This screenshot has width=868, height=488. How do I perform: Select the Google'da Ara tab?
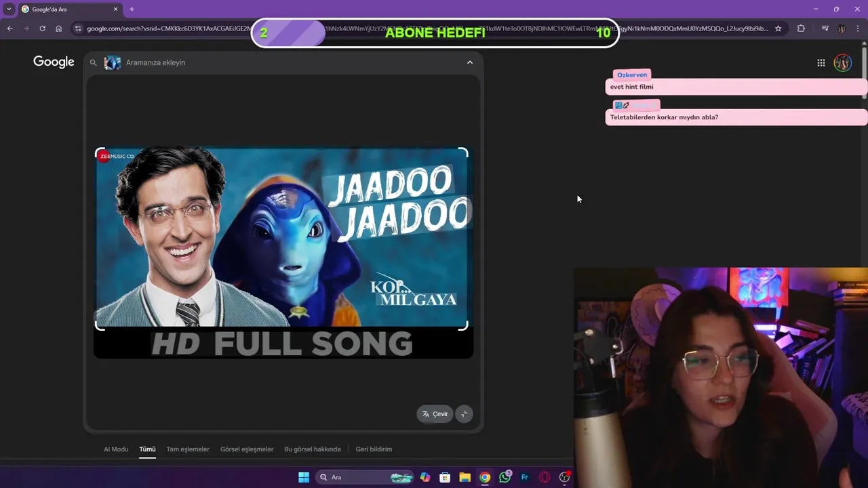(70, 9)
